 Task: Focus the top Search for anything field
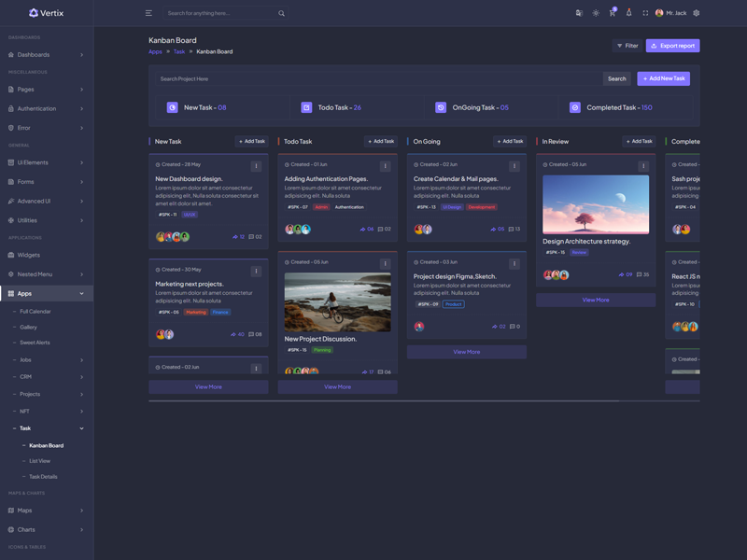225,13
